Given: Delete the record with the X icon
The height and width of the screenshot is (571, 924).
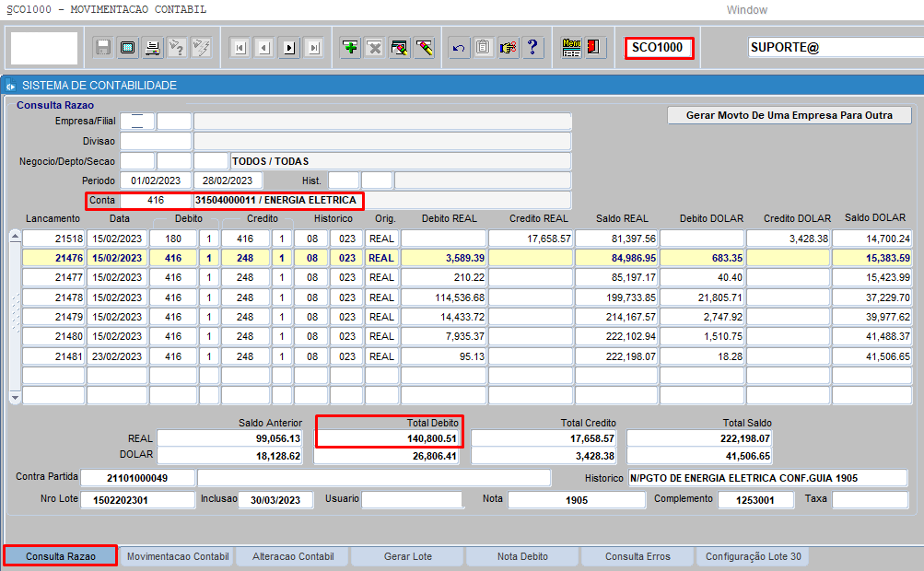Looking at the screenshot, I should [x=375, y=48].
